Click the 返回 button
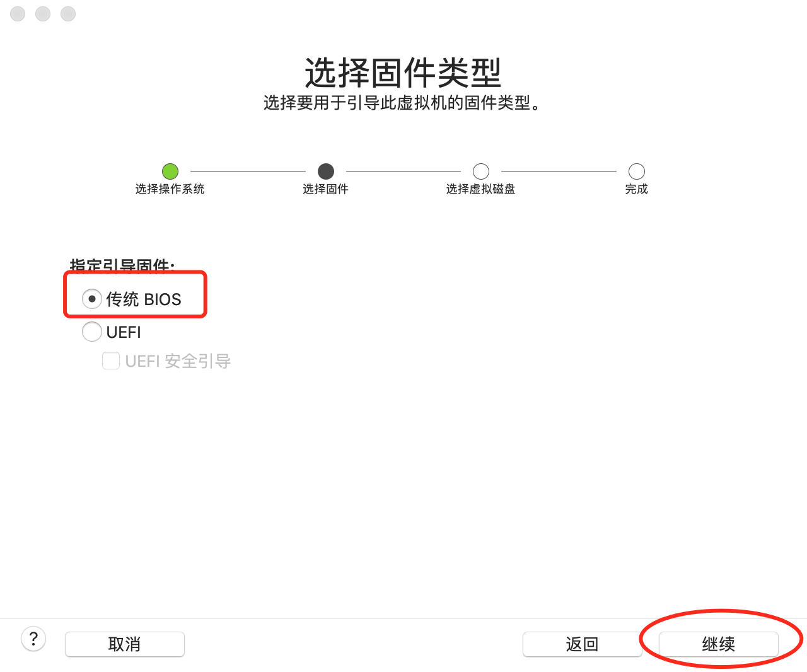The image size is (807, 672). coord(583,644)
